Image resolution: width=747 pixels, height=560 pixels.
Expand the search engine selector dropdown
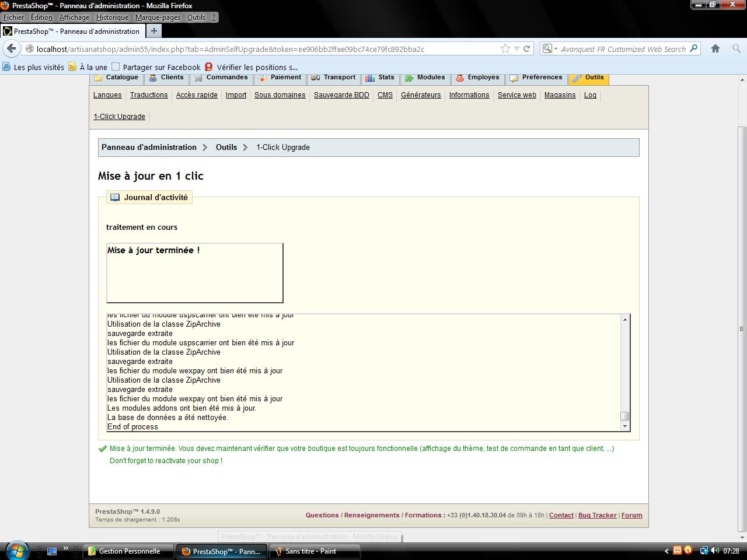click(556, 49)
